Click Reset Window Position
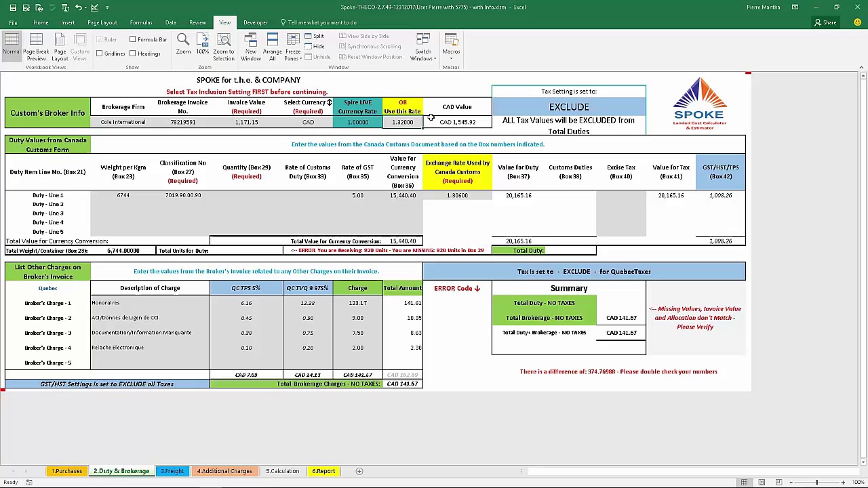 point(370,57)
